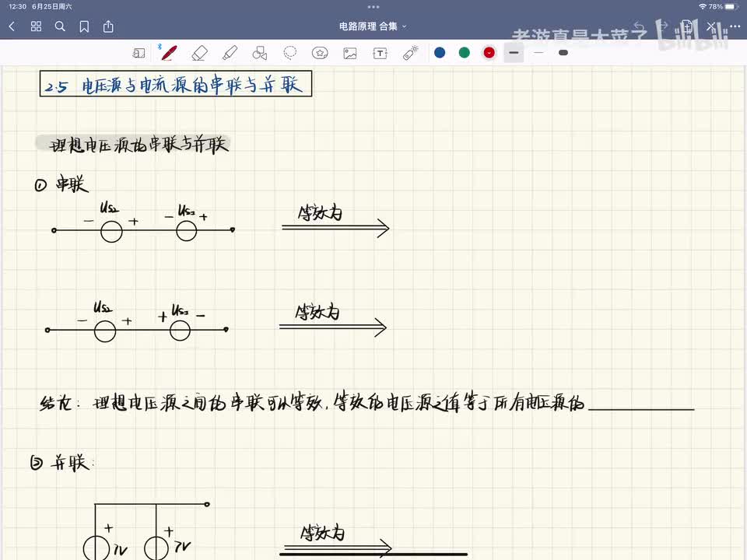The width and height of the screenshot is (747, 560).
Task: Select the thinnest stroke thickness
Action: pyautogui.click(x=538, y=52)
